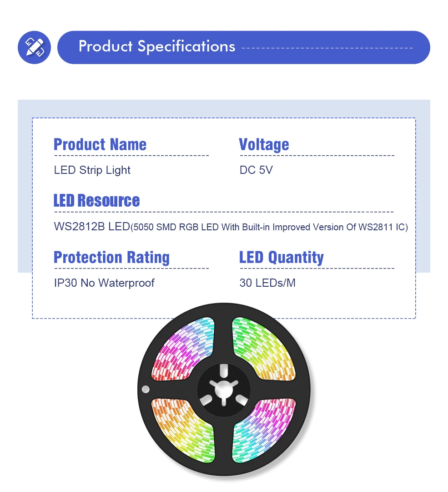448x492 pixels.
Task: Select the Protection Rating heading
Action: coord(111,257)
